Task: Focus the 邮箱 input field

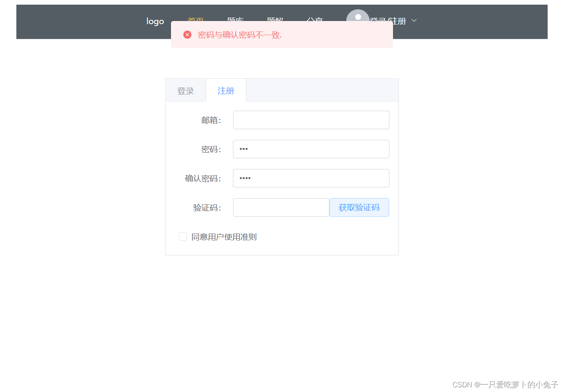Action: [311, 120]
